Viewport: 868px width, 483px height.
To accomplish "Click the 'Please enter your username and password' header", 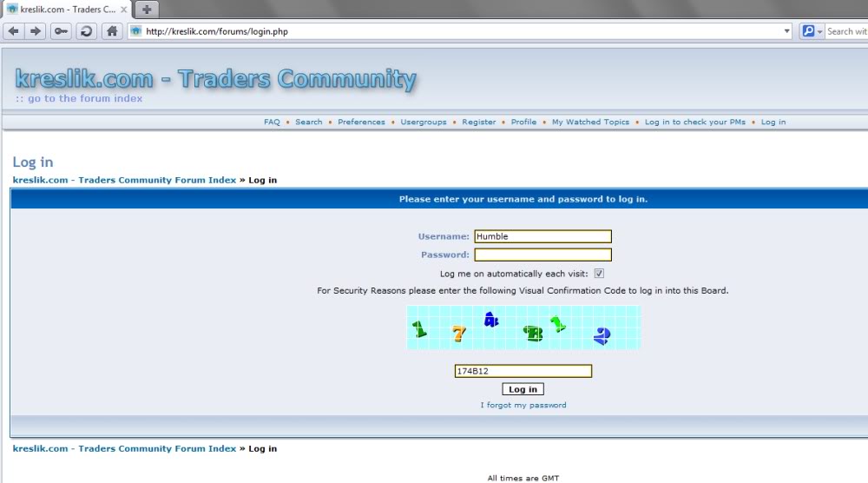I will [523, 199].
